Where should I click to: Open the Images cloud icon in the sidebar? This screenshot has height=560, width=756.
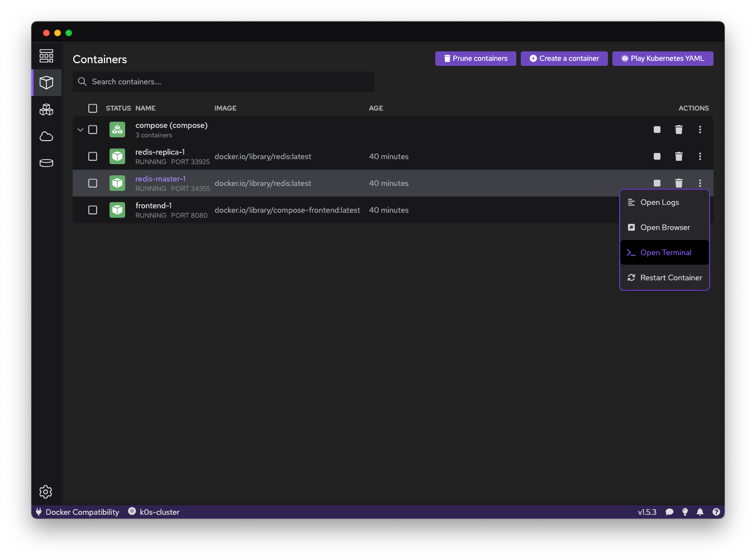46,136
